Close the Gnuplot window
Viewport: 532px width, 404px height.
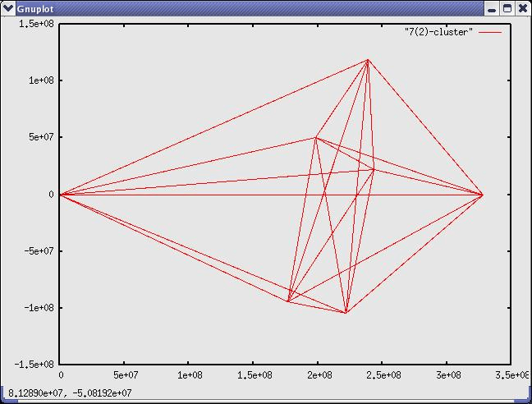tap(521, 8)
